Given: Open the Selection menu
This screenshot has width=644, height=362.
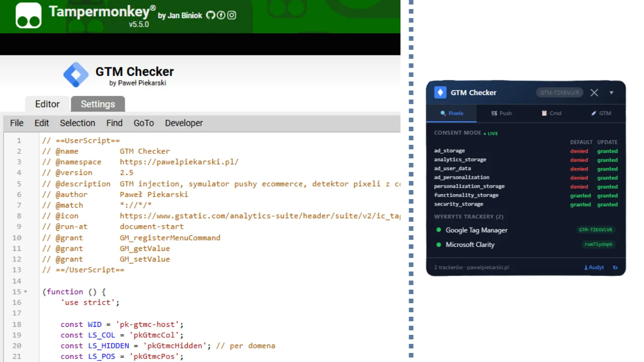Looking at the screenshot, I should 77,123.
